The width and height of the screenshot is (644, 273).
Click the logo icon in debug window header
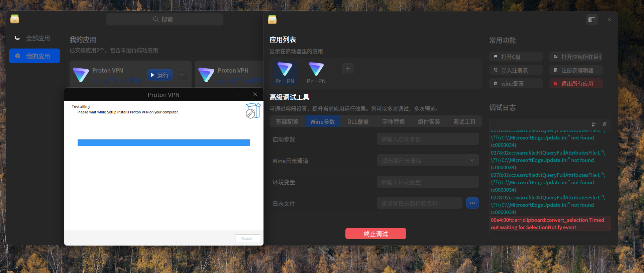[x=272, y=20]
